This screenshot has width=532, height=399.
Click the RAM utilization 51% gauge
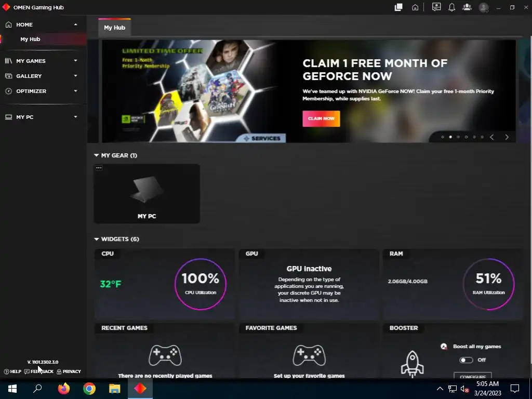(x=488, y=284)
